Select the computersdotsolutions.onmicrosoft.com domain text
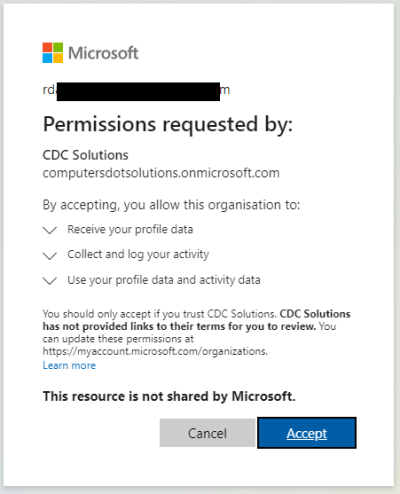 [x=161, y=173]
